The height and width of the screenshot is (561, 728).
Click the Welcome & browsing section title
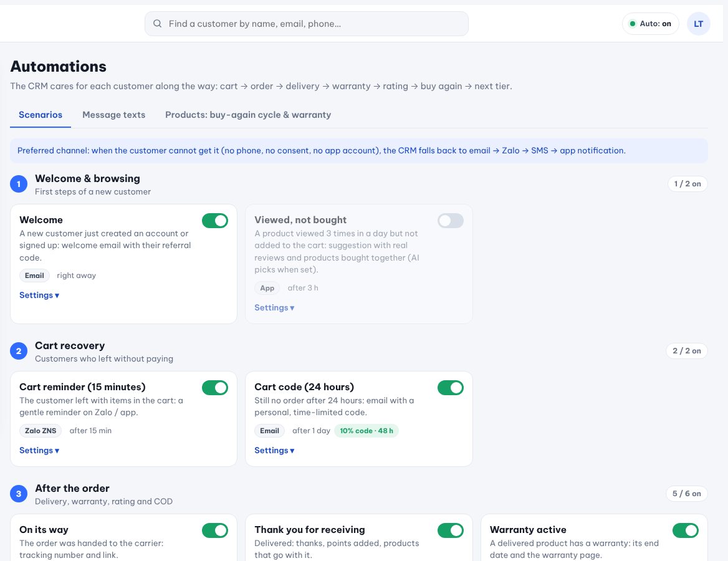pyautogui.click(x=87, y=178)
